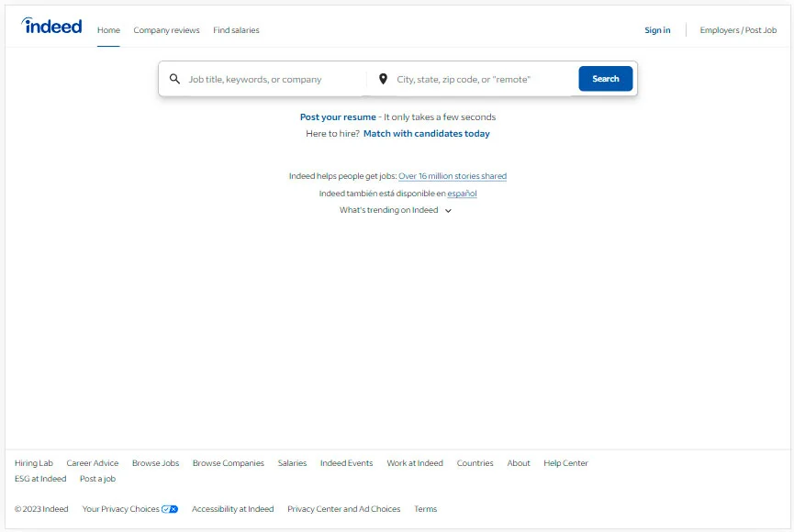
Task: Click the Sign in link
Action: click(657, 30)
